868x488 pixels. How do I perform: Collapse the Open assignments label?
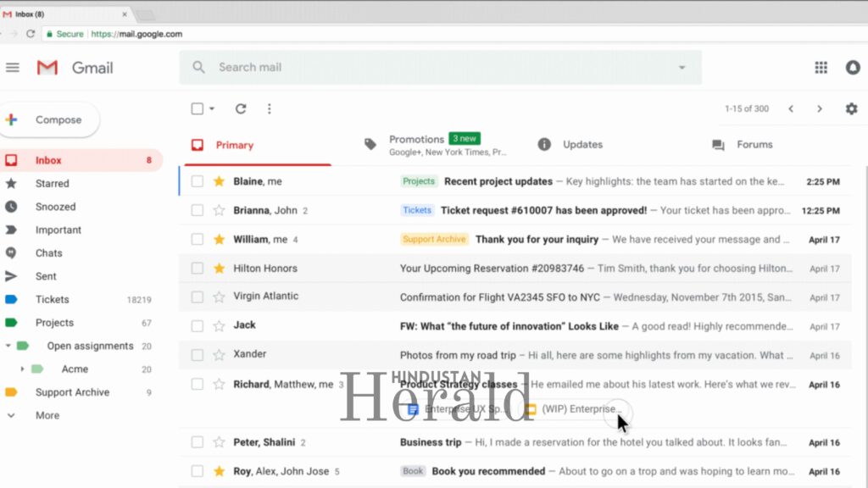point(8,346)
